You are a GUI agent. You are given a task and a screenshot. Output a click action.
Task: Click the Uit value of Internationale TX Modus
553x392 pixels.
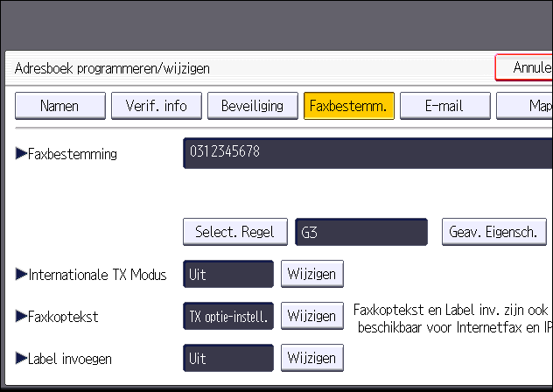(x=228, y=274)
